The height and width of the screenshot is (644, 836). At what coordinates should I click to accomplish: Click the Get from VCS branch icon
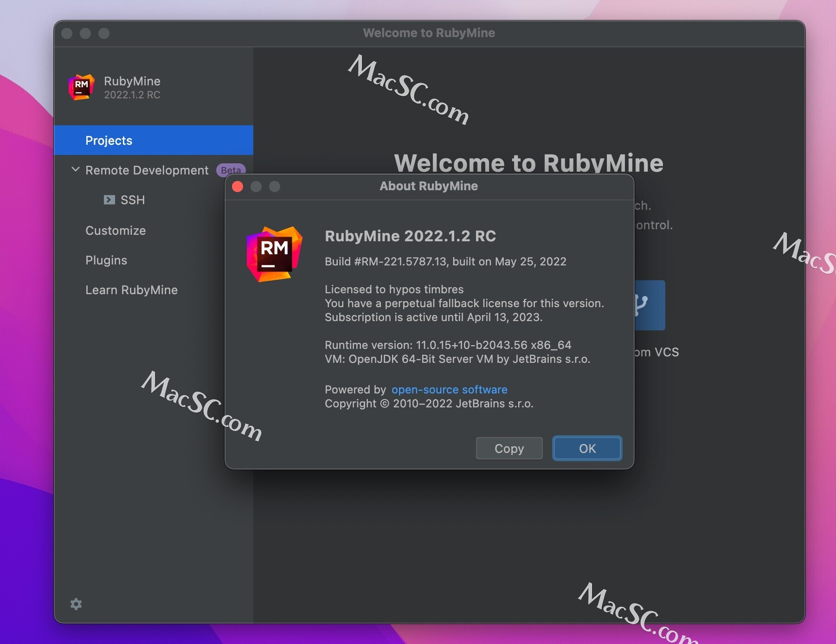[x=650, y=305]
